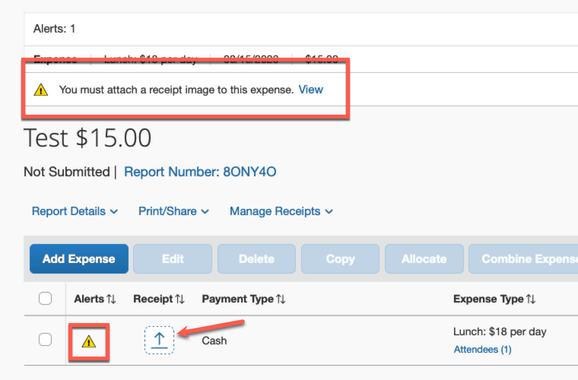Sort by Receipt column arrows
The image size is (578, 380).
180,299
